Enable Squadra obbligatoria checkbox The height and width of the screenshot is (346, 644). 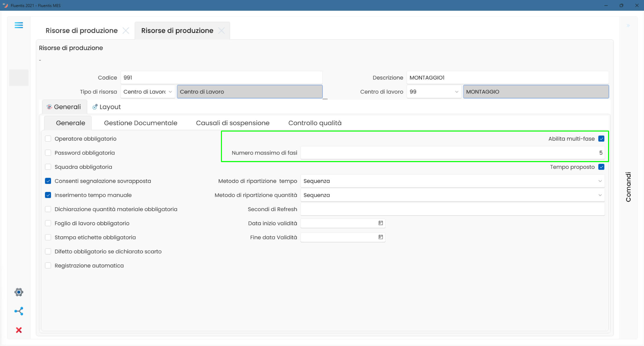point(48,167)
